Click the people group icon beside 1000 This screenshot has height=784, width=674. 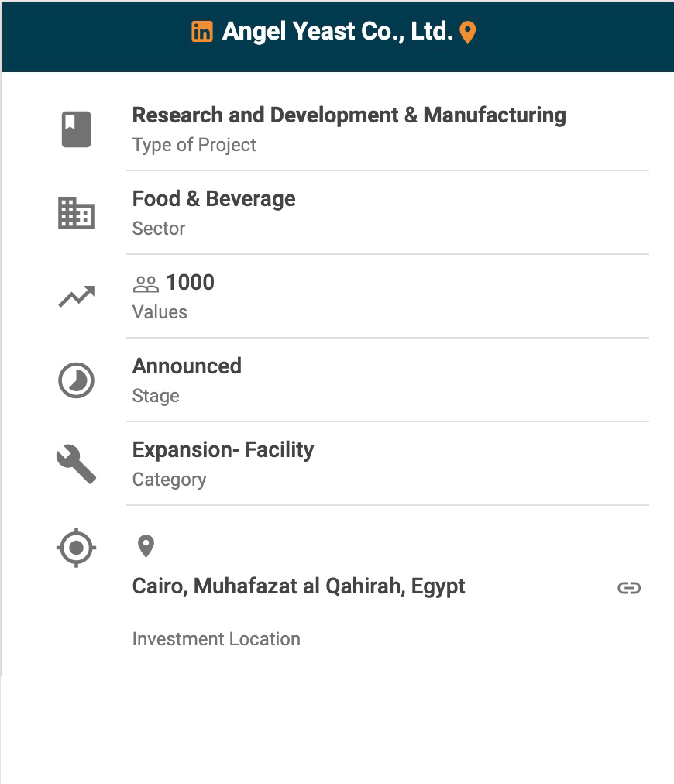146,284
